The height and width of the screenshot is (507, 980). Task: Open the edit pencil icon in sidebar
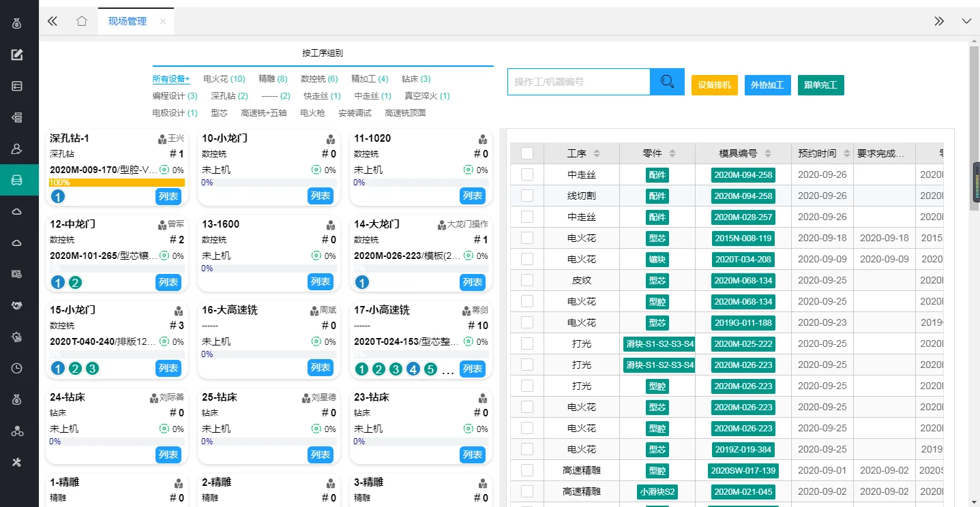(x=18, y=55)
